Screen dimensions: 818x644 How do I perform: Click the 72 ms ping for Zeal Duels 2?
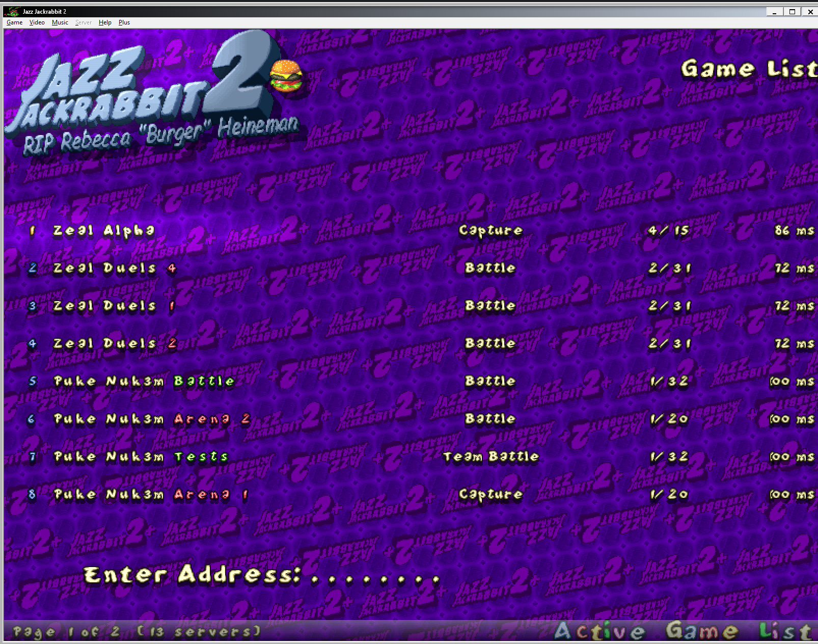coord(795,343)
